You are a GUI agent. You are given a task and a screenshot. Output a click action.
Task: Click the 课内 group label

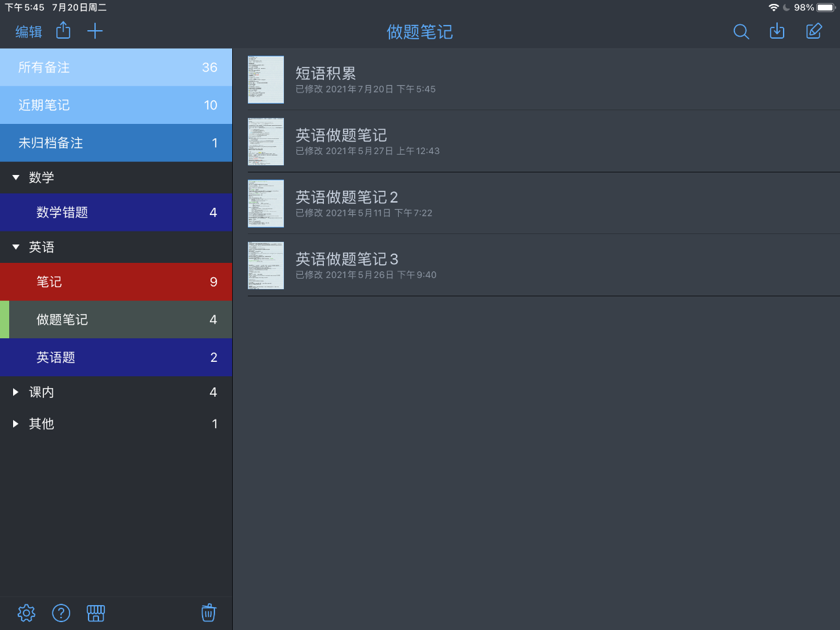(x=41, y=392)
